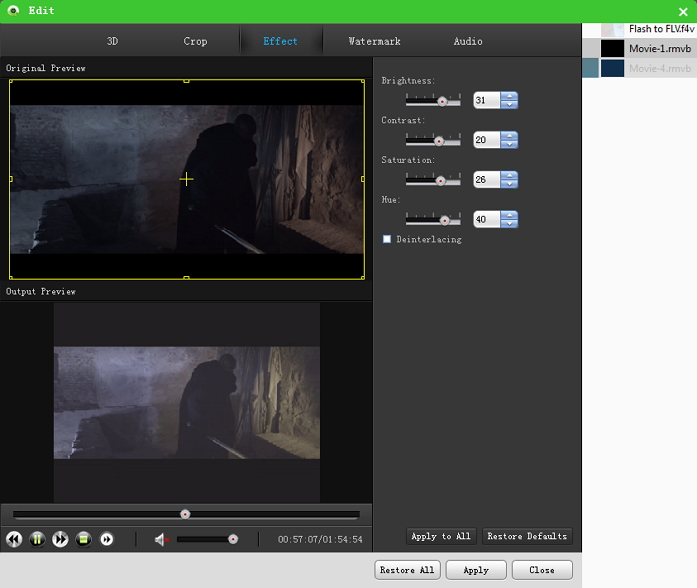This screenshot has height=588, width=697.
Task: Decrease Contrast value with down arrow
Action: [x=509, y=145]
